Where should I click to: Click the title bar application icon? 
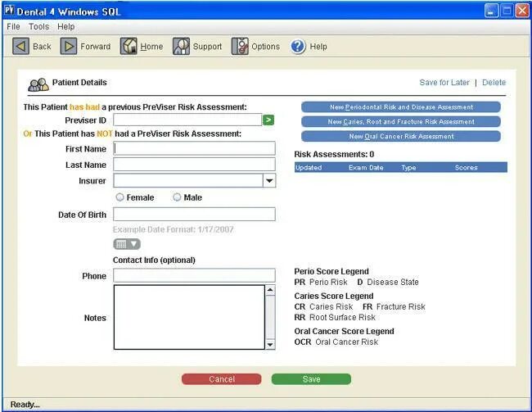coord(9,11)
